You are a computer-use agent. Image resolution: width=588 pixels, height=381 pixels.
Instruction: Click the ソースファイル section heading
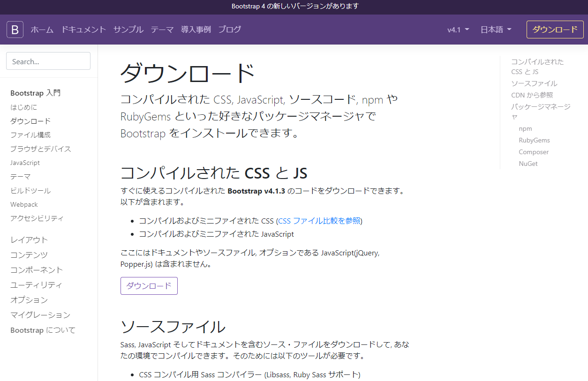[x=173, y=326]
